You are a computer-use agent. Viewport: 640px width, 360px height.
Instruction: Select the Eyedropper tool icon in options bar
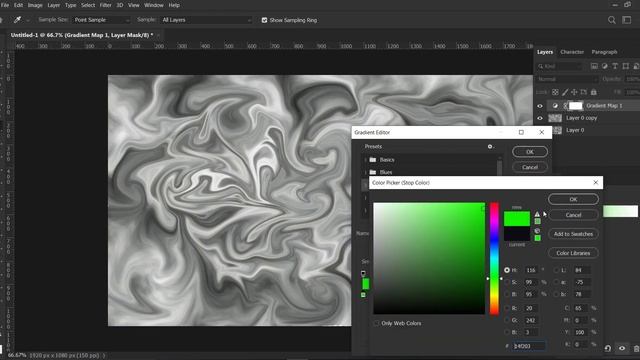18,20
